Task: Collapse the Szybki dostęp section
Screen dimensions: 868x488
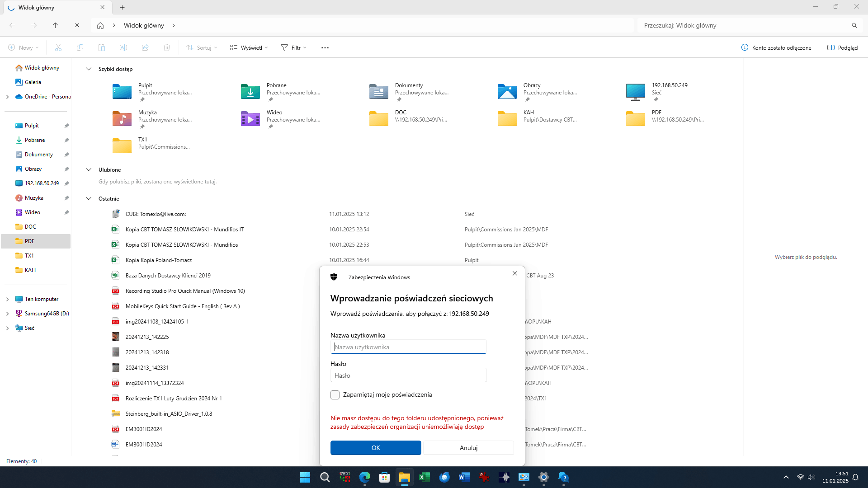Action: (89, 69)
